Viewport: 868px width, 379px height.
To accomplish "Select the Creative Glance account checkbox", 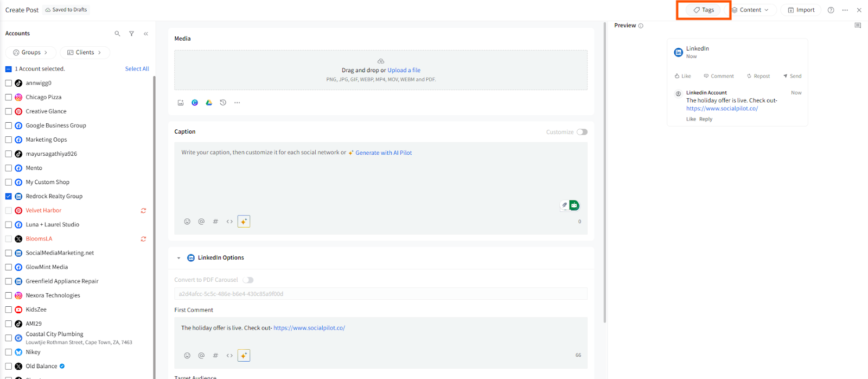I will point(9,111).
